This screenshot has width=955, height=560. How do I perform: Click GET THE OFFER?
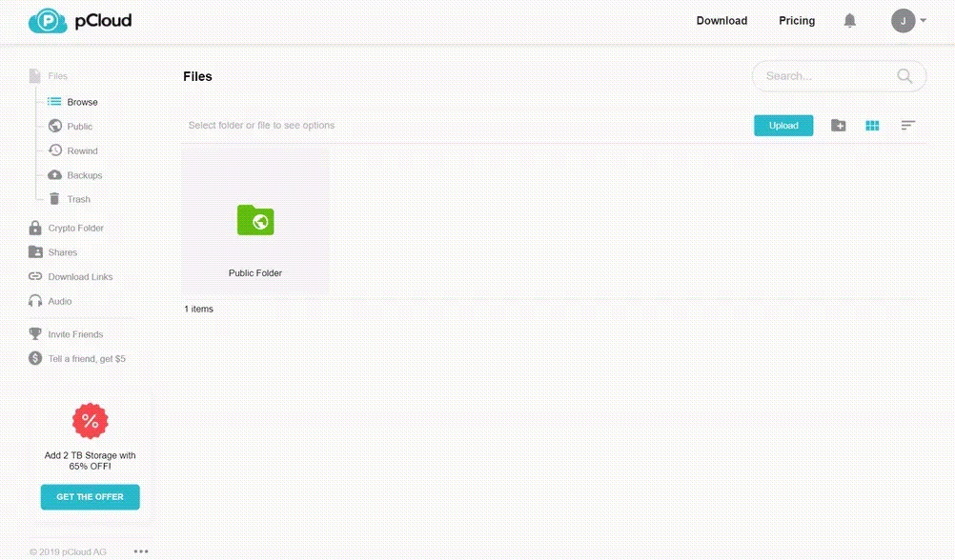click(90, 496)
